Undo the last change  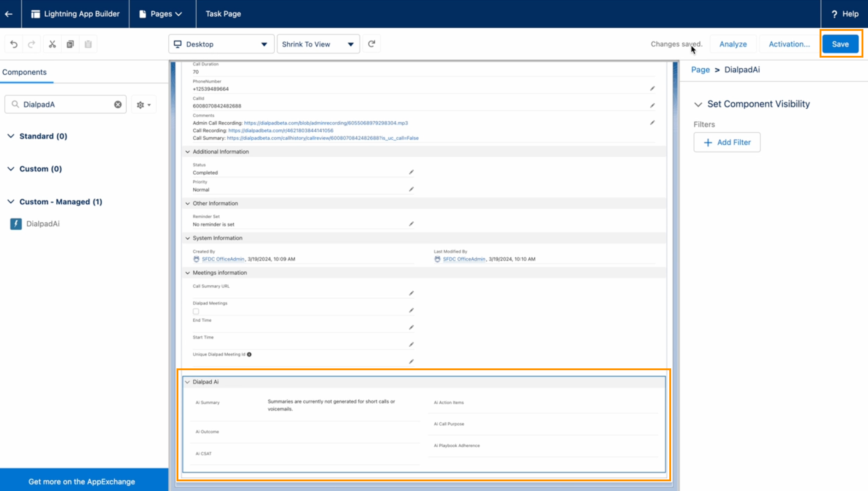pos(14,44)
